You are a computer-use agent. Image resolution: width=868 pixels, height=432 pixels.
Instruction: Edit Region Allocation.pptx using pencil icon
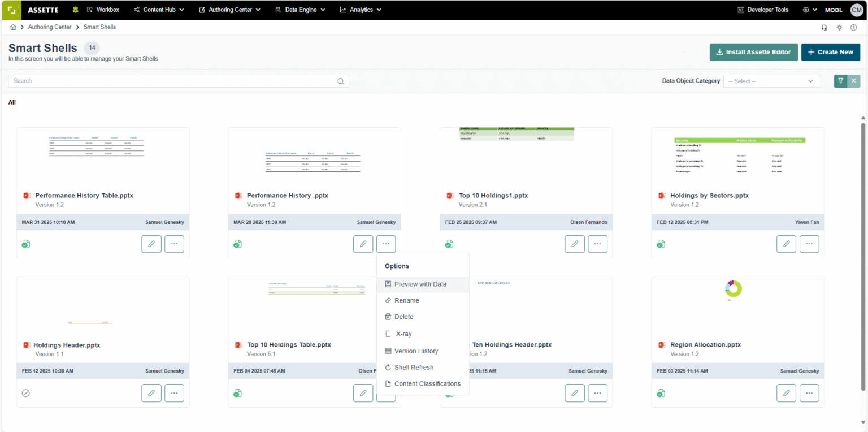(x=786, y=393)
